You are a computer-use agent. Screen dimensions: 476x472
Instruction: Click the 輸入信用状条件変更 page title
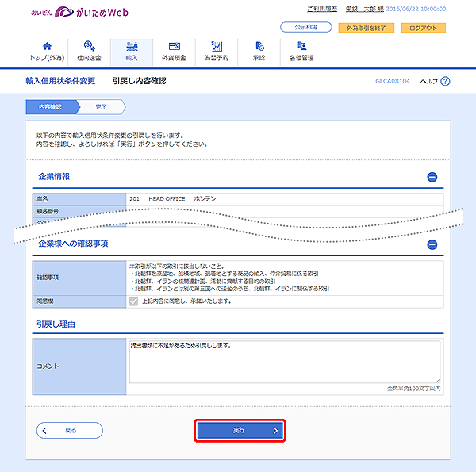pos(60,81)
